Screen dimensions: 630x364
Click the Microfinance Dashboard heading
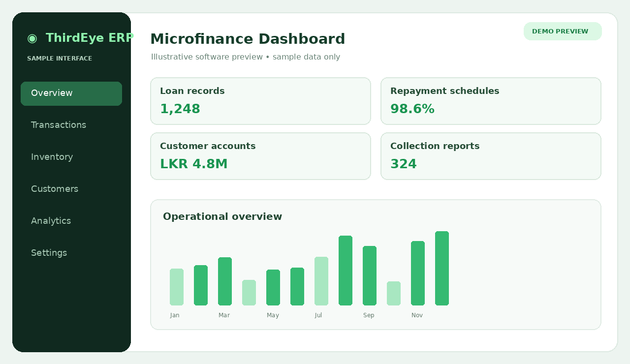pos(248,39)
